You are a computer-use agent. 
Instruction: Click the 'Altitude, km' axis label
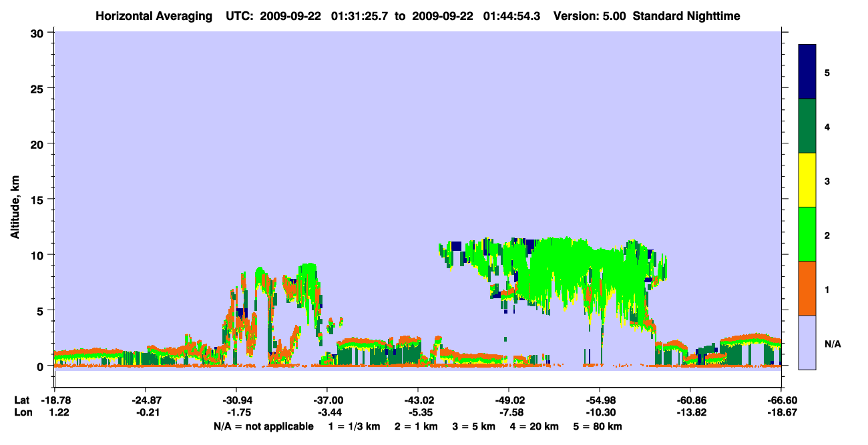15,208
